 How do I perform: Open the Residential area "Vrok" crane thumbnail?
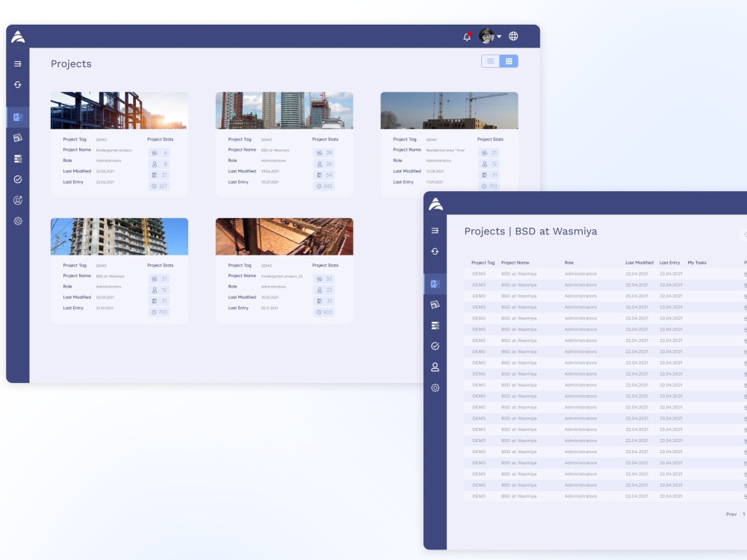coord(449,111)
